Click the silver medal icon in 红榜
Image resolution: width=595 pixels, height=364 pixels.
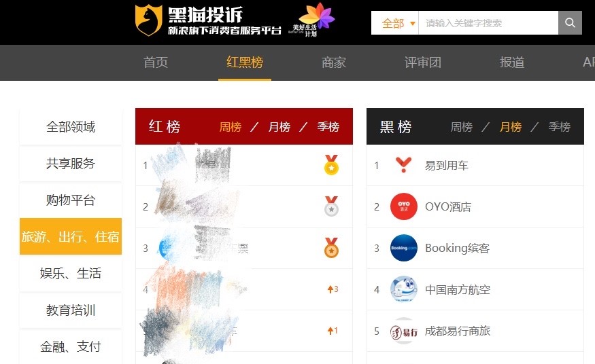coord(331,206)
